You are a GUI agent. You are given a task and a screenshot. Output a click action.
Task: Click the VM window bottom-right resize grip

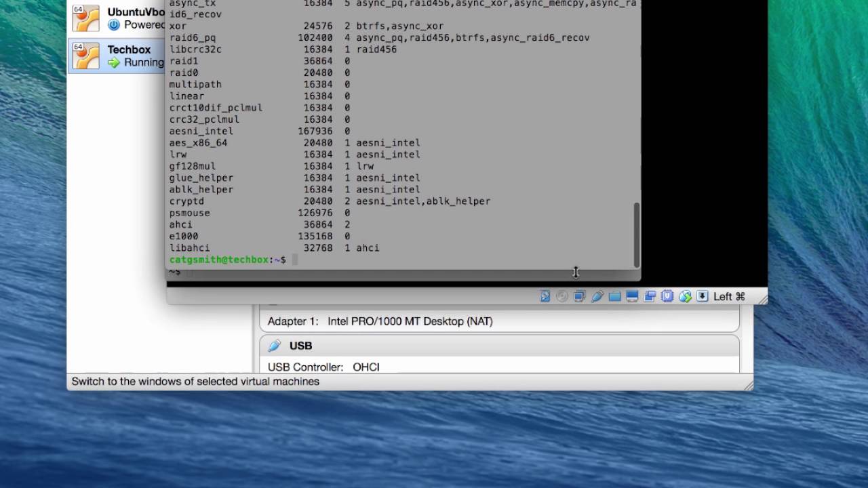tap(762, 298)
